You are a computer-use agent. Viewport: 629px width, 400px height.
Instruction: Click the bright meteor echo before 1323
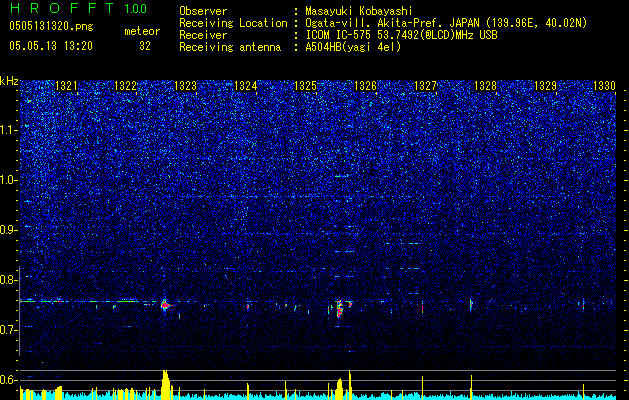[x=165, y=305]
